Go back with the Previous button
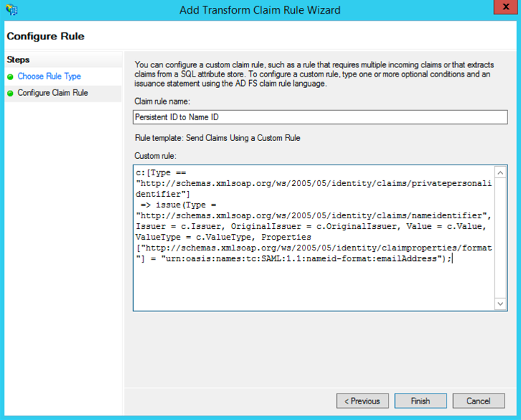This screenshot has height=420, width=521. pyautogui.click(x=362, y=401)
